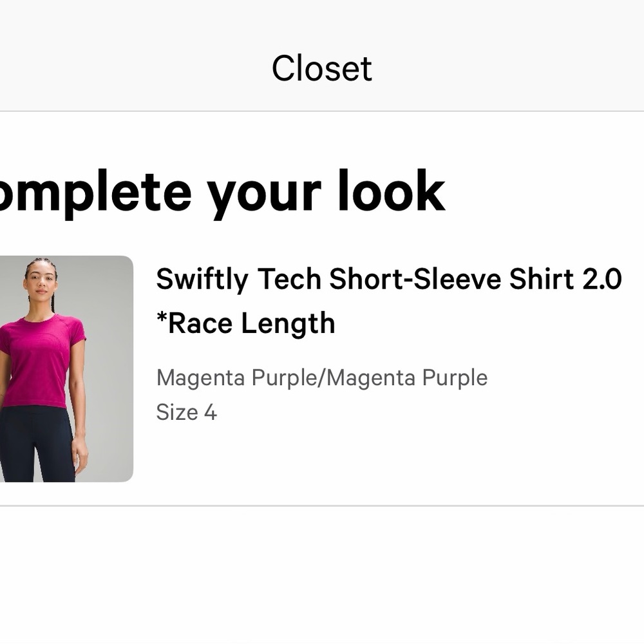Select the shirt title line ending in 2.0
This screenshot has height=644, width=644.
pyautogui.click(x=389, y=279)
